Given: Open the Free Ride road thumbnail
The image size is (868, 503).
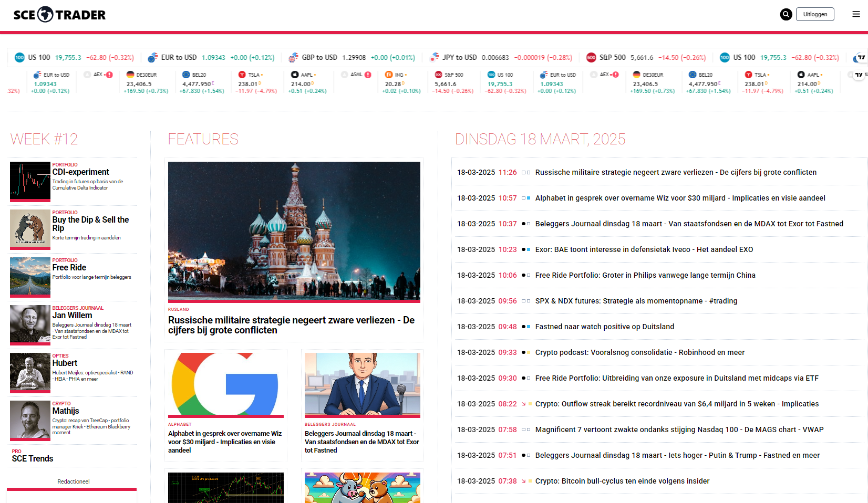Looking at the screenshot, I should [30, 277].
